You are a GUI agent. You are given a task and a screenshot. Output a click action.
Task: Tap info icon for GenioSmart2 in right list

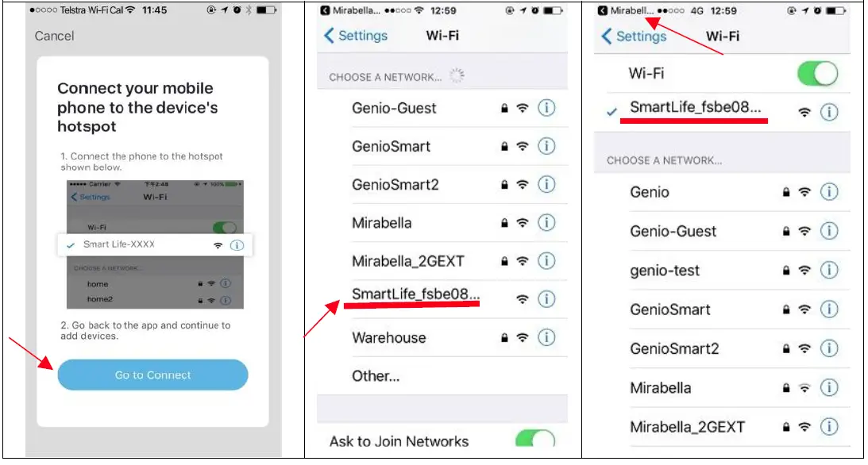(x=829, y=348)
